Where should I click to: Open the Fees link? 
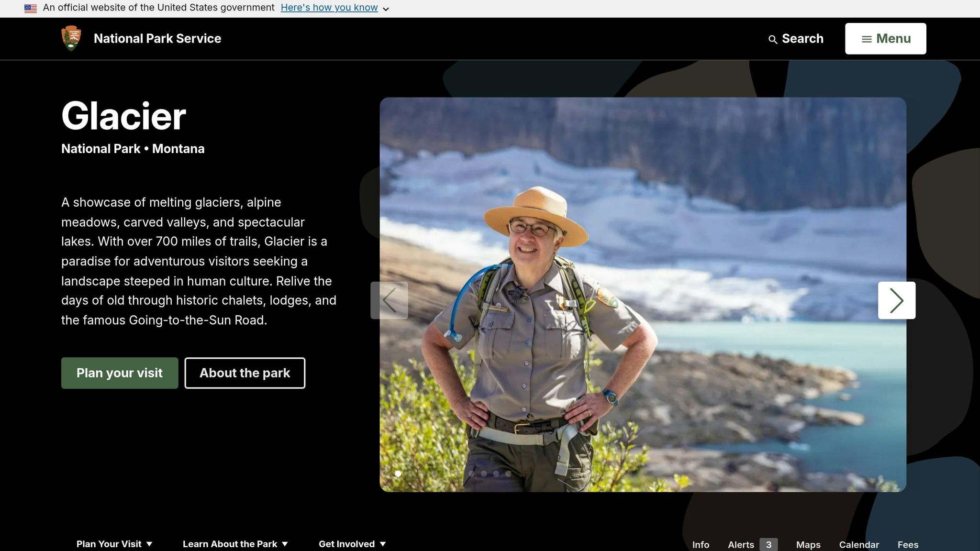(x=908, y=545)
